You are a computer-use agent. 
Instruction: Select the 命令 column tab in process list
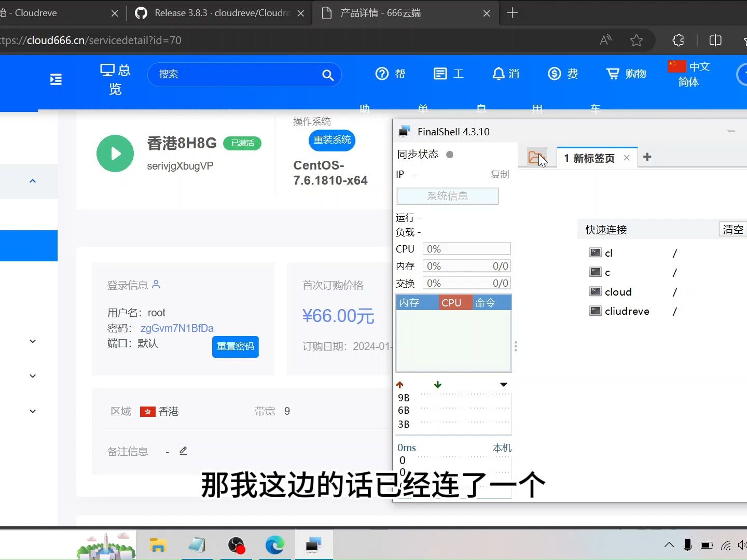tap(492, 303)
